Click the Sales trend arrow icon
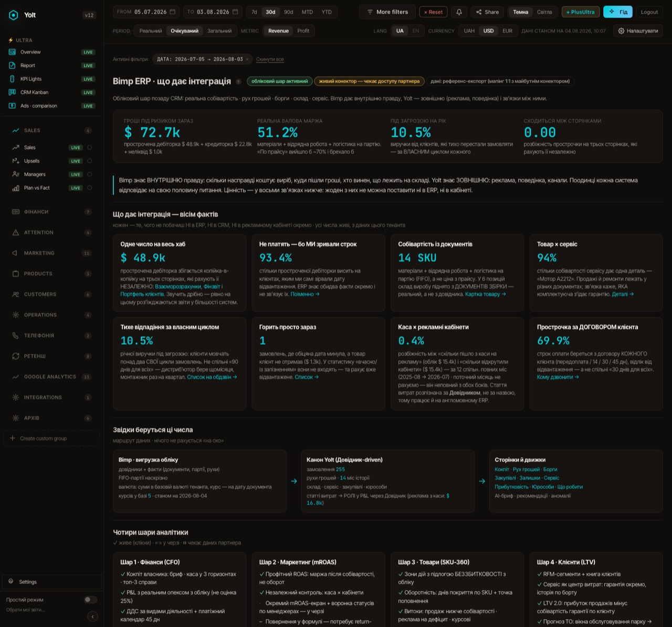This screenshot has height=627, width=672. click(x=16, y=148)
